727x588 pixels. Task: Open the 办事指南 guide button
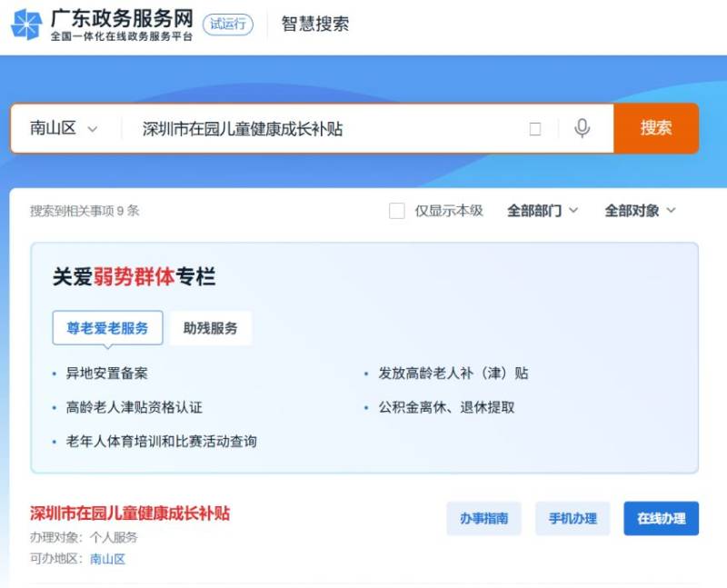[483, 518]
